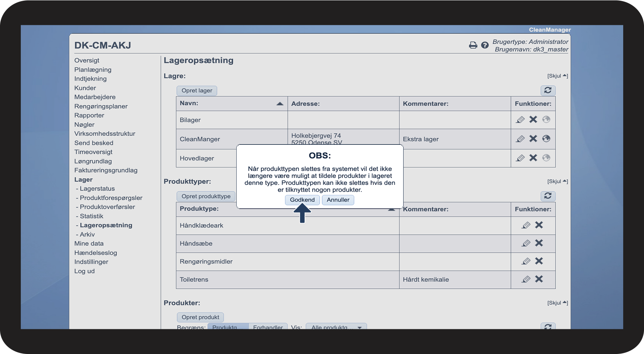Image resolution: width=644 pixels, height=354 pixels.
Task: Confirm deletion with Godkend button
Action: point(302,200)
